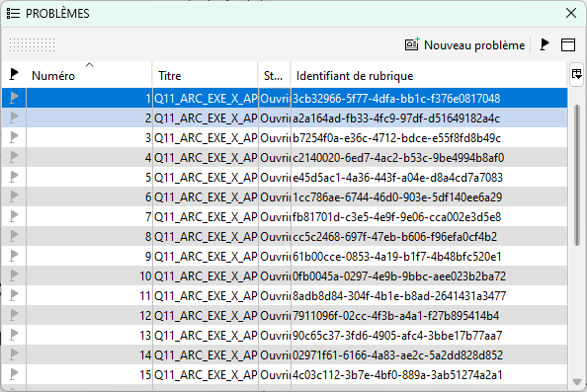The width and height of the screenshot is (587, 392).
Task: Click the black flag toolbar icon
Action: [545, 44]
